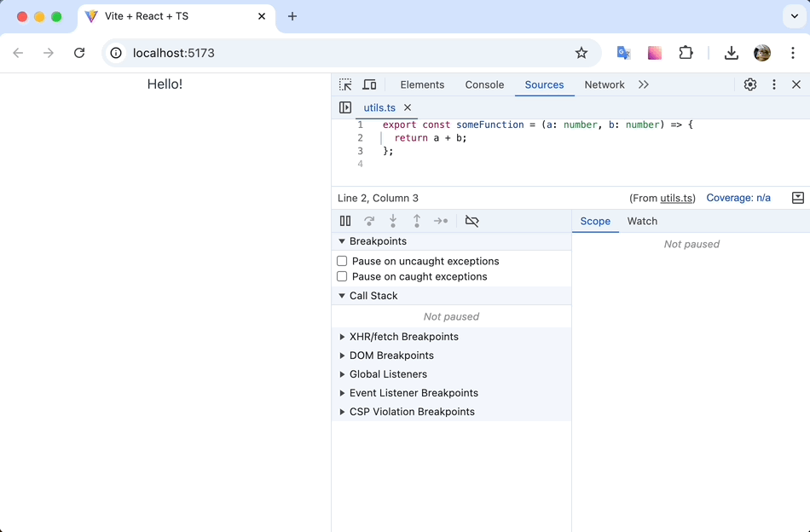Image resolution: width=810 pixels, height=532 pixels.
Task: Open the DevTools three-dot menu
Action: (x=774, y=84)
